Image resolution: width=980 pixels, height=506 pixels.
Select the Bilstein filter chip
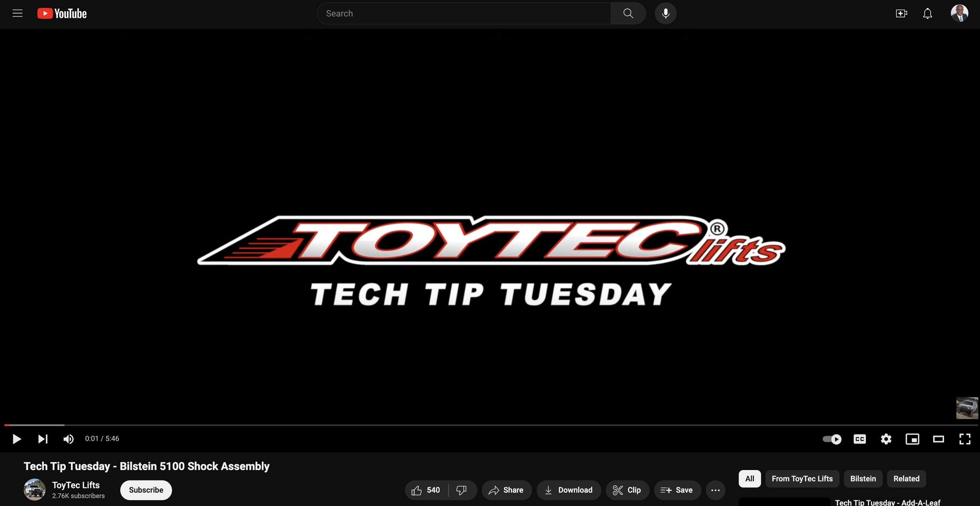pyautogui.click(x=863, y=479)
